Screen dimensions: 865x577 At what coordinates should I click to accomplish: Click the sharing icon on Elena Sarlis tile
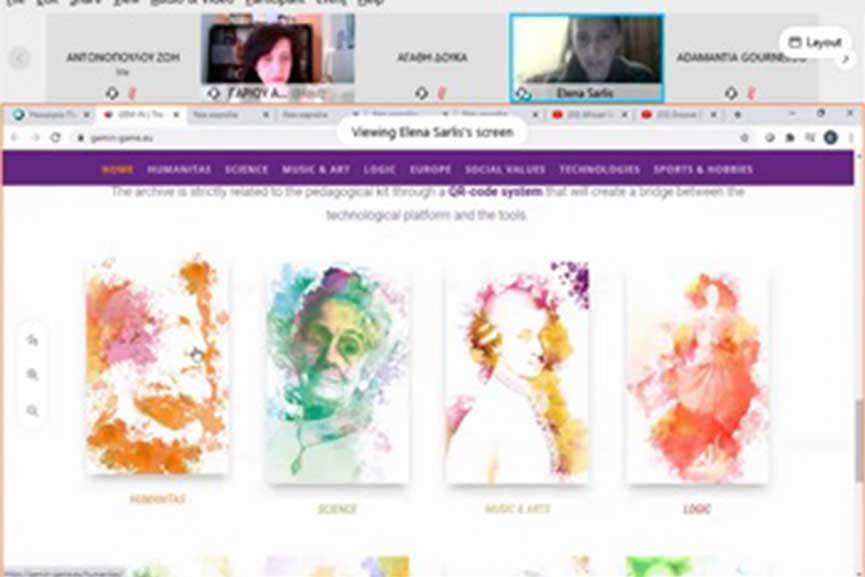(x=522, y=94)
